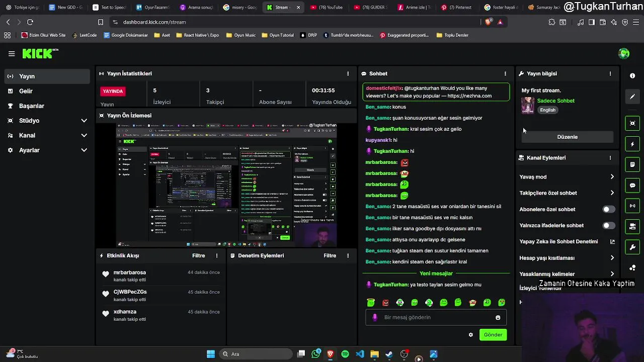The height and width of the screenshot is (362, 644).
Task: Open options menu of Kanal Eylemleri panel
Action: [610, 158]
